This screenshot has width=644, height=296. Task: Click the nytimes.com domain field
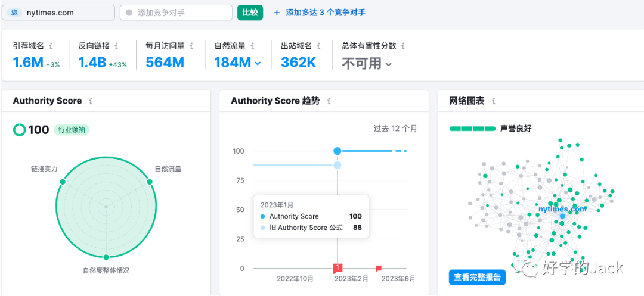coord(58,13)
